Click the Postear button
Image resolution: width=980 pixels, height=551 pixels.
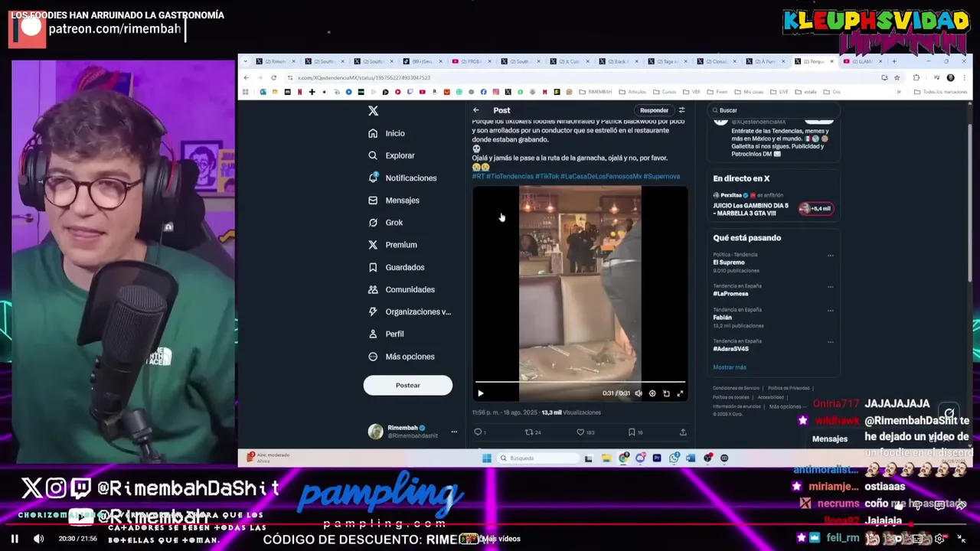408,385
